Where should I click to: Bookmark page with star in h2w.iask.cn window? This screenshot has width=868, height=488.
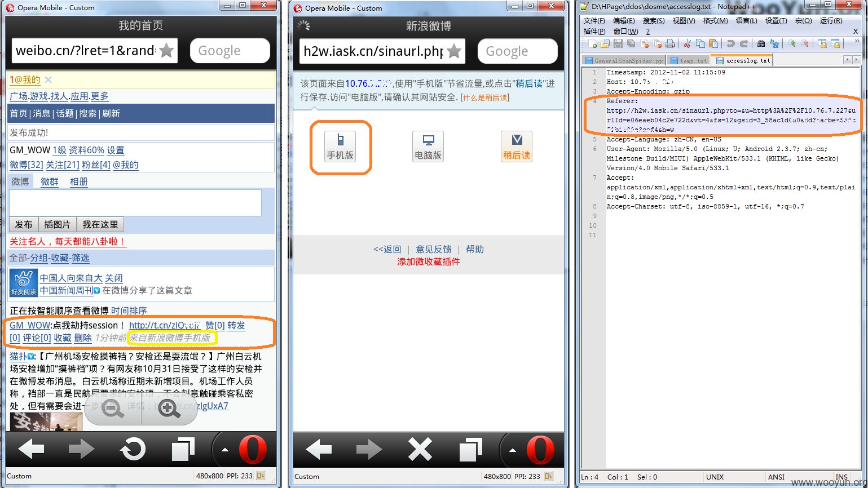tap(454, 51)
